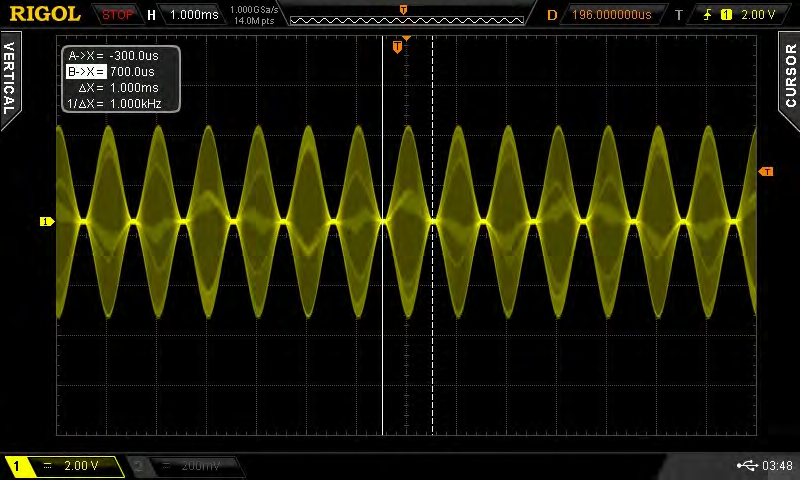The image size is (800, 480).
Task: Click the D delay label
Action: [x=552, y=15]
